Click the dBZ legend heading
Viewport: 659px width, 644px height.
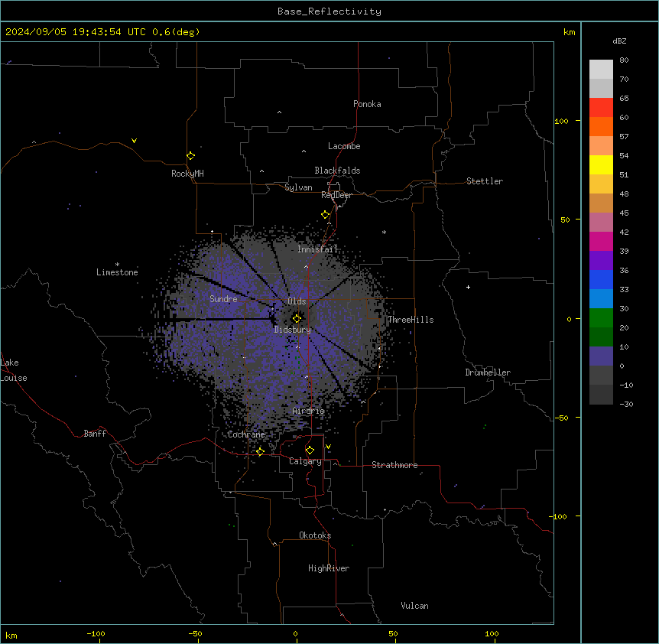619,41
